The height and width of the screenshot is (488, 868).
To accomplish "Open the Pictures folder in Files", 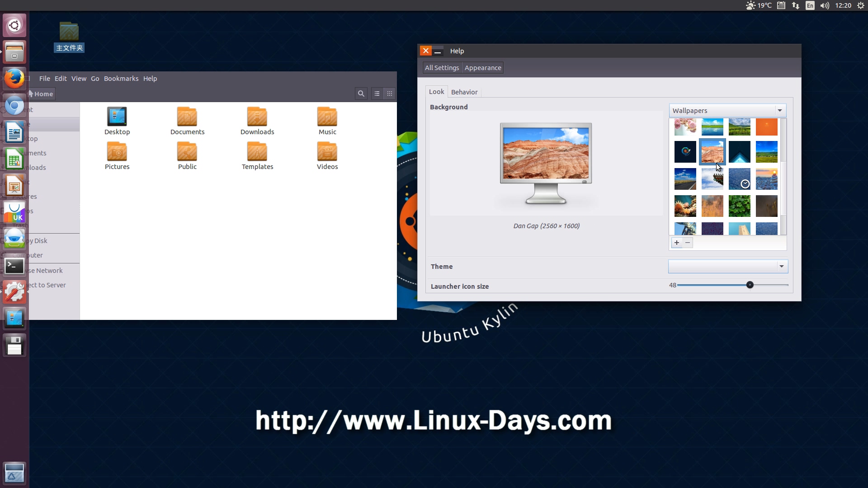I will point(117,156).
